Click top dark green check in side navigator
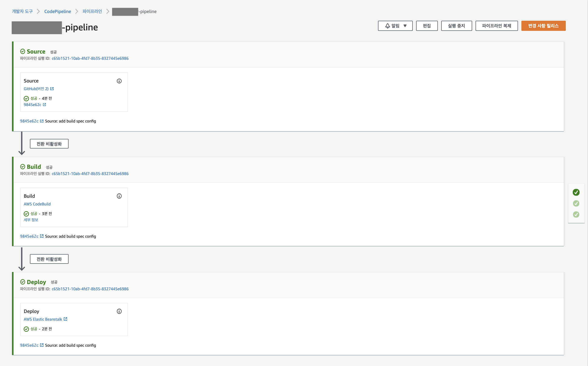588x366 pixels. pos(576,192)
